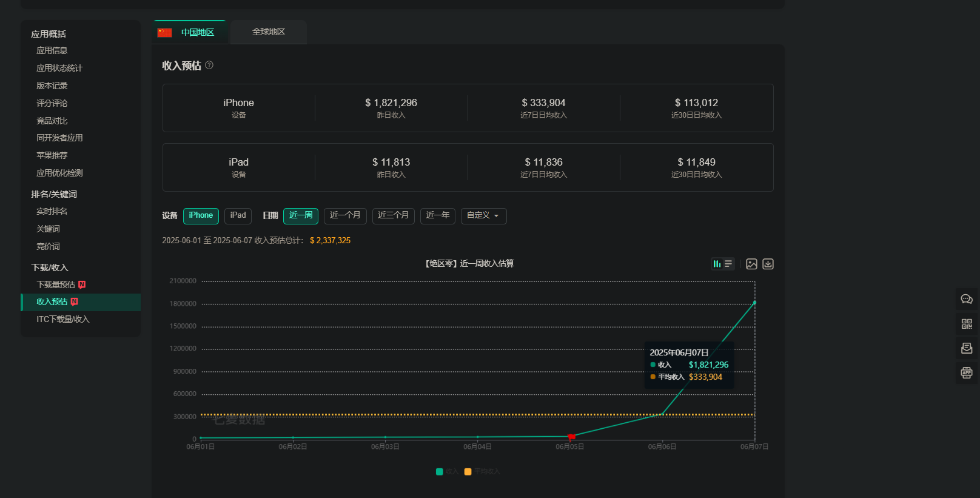Click the "1800000" y-axis label
Viewport: 980px width, 498px height.
tap(183, 304)
